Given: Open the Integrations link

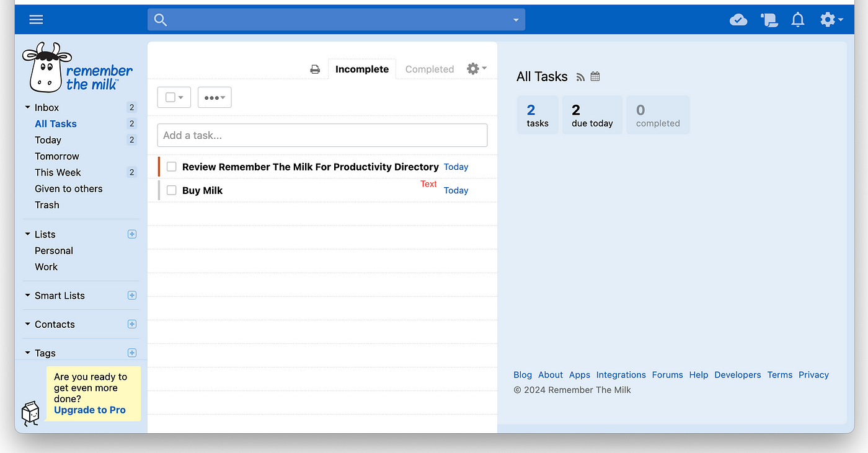Looking at the screenshot, I should point(621,375).
